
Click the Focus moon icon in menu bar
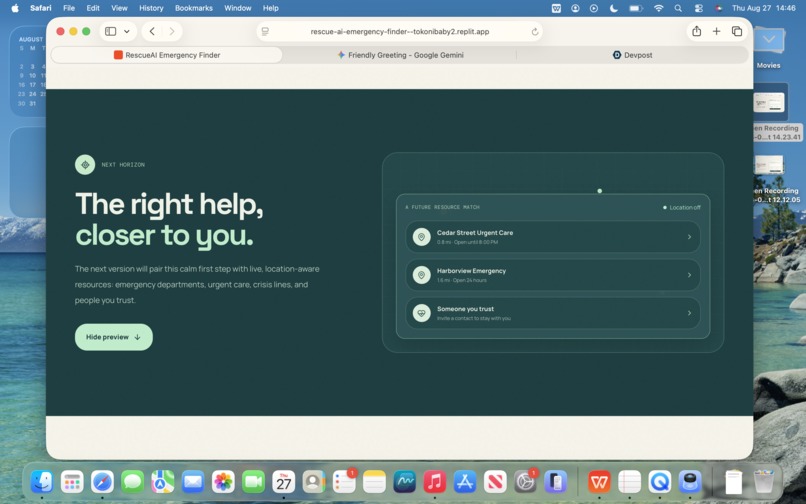click(613, 8)
